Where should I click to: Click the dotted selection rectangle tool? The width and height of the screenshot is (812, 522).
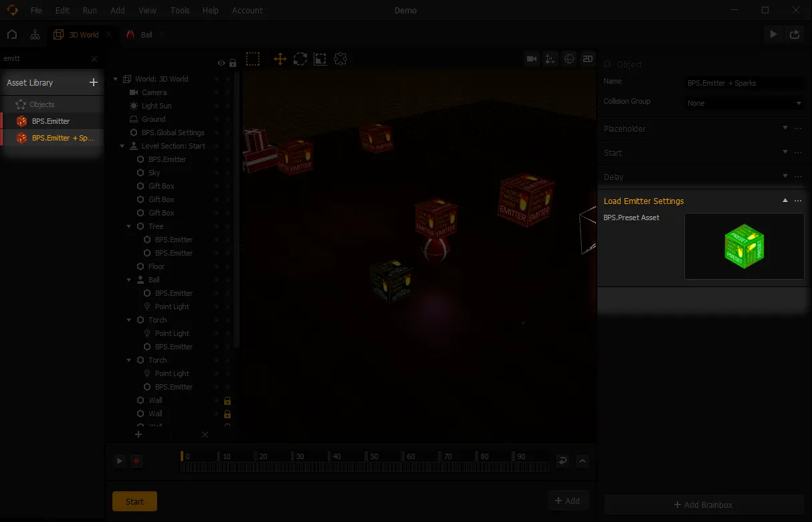coord(253,59)
